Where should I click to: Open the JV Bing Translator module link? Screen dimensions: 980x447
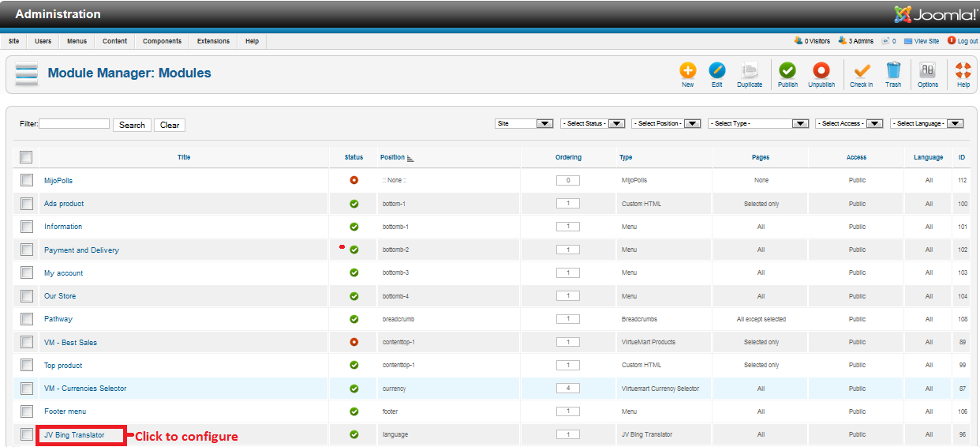[74, 435]
